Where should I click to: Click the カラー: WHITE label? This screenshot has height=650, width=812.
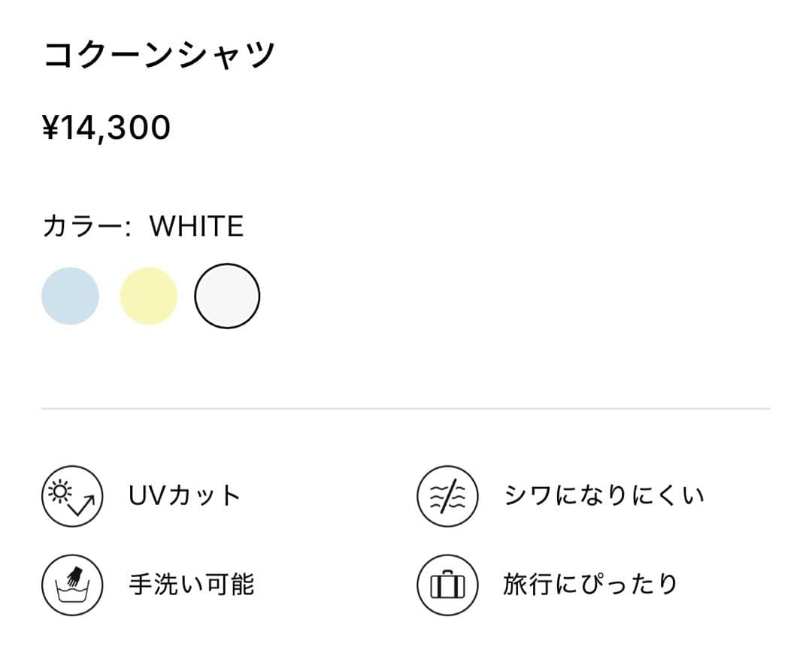pyautogui.click(x=143, y=225)
